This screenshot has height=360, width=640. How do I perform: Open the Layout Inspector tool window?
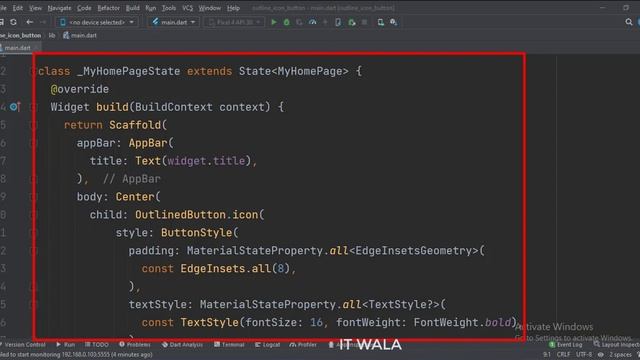point(616,344)
